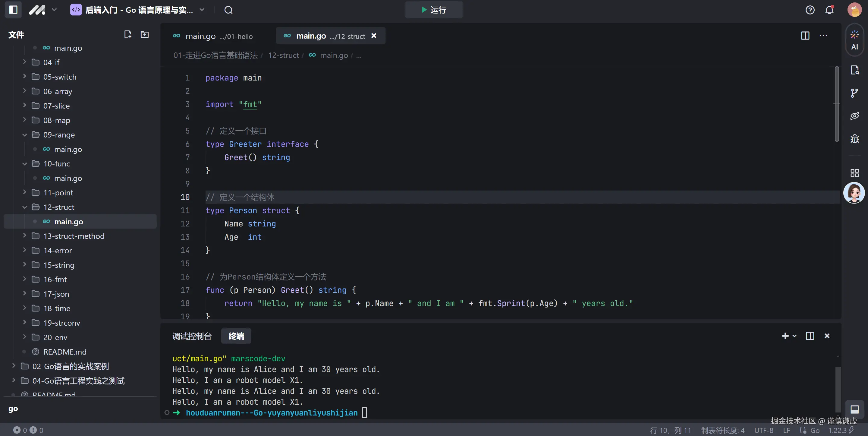Open the AI assistant panel
This screenshot has width=868, height=436.
[854, 40]
